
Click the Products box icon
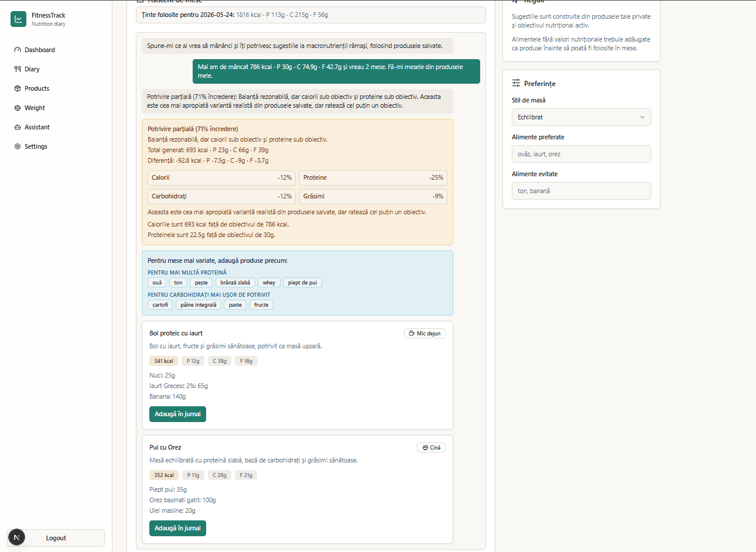click(18, 88)
